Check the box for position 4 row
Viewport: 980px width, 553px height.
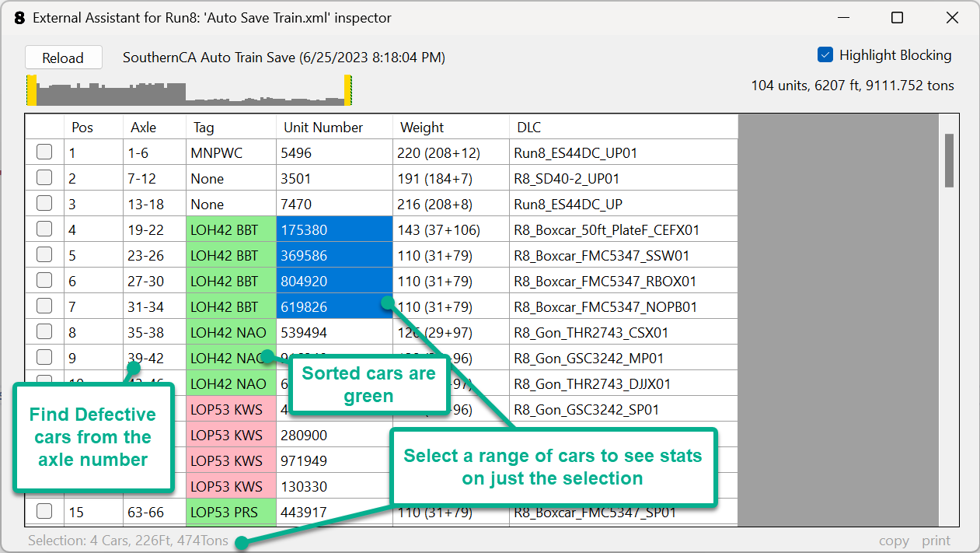[x=44, y=229]
